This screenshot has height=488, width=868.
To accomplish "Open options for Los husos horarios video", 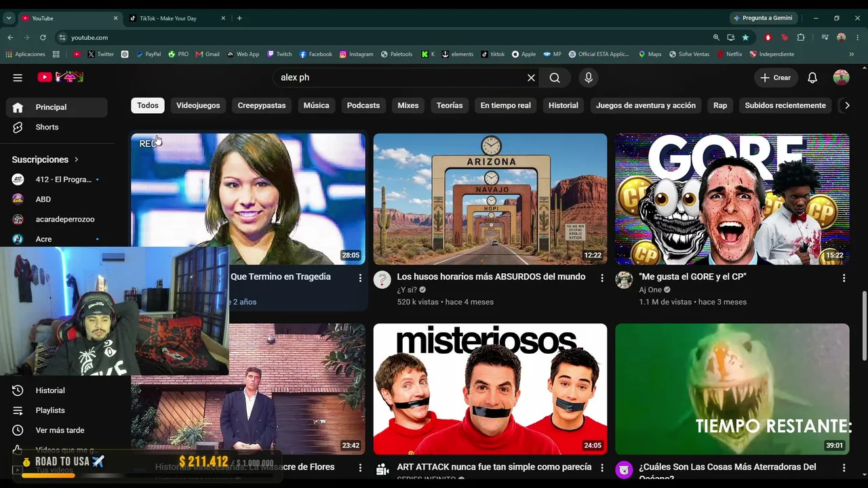I will coord(601,278).
